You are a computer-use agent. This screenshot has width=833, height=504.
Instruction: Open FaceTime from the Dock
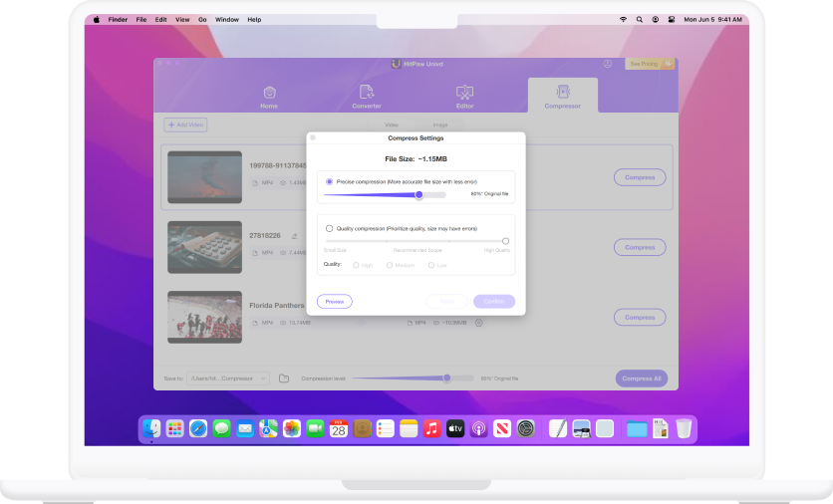click(x=315, y=428)
